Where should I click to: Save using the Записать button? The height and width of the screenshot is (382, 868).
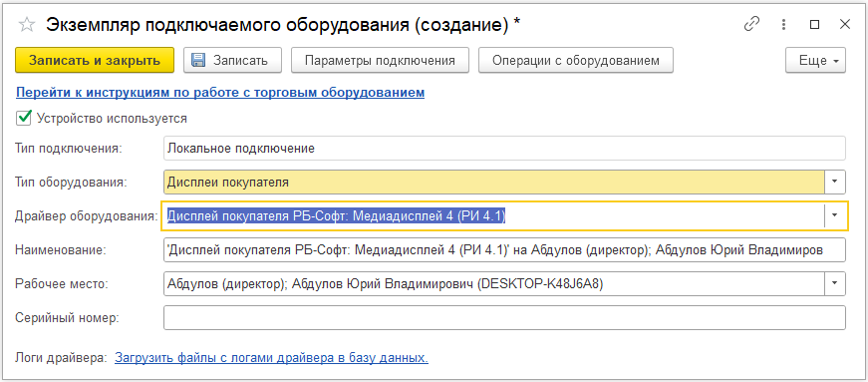click(x=232, y=61)
